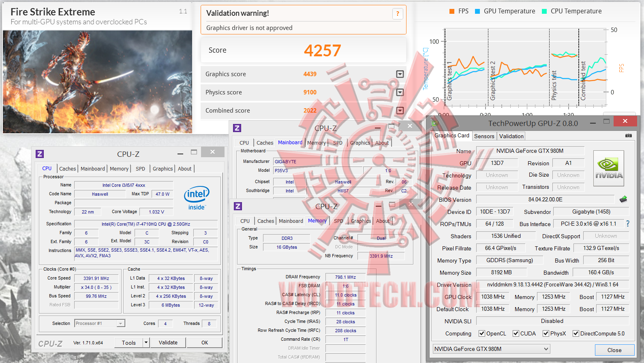Click the NVIDIA logo in GPU-Z
Screen dimensions: 644x363
[x=609, y=169]
